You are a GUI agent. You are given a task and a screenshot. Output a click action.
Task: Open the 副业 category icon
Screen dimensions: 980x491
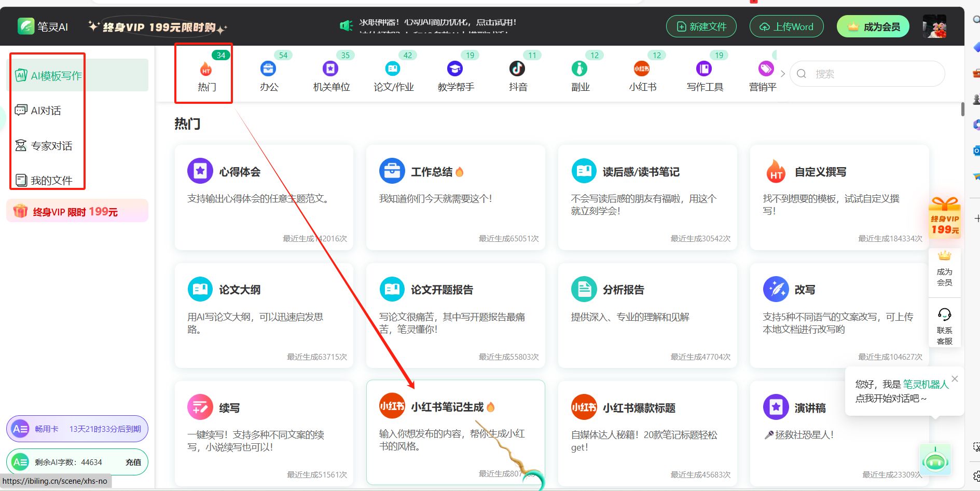click(x=579, y=69)
